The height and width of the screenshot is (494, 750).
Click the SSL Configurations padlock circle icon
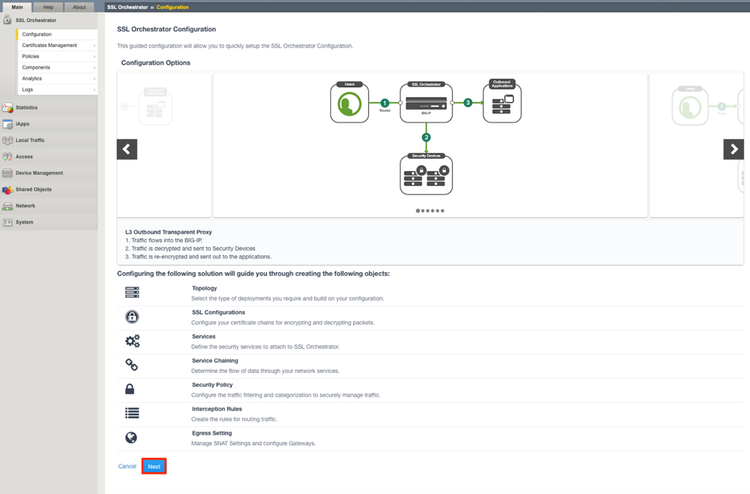point(132,317)
